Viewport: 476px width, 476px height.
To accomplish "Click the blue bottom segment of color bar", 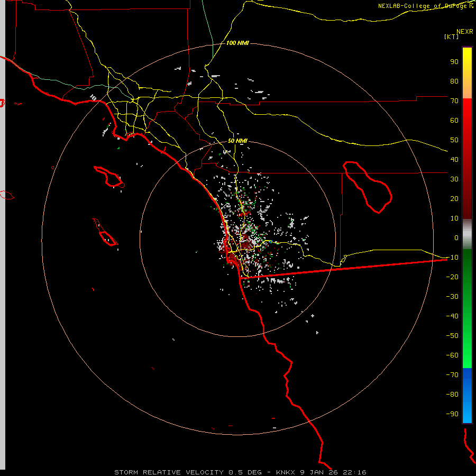I will coord(467,396).
